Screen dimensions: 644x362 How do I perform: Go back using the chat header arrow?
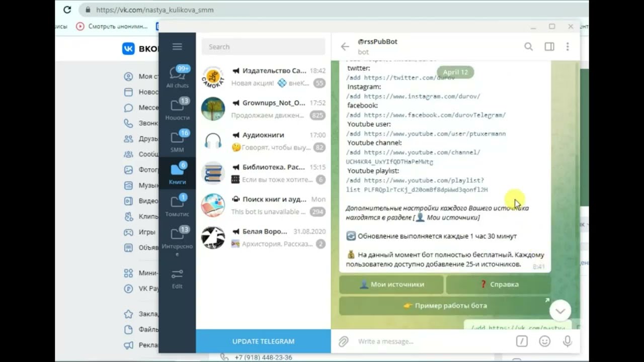coord(345,47)
